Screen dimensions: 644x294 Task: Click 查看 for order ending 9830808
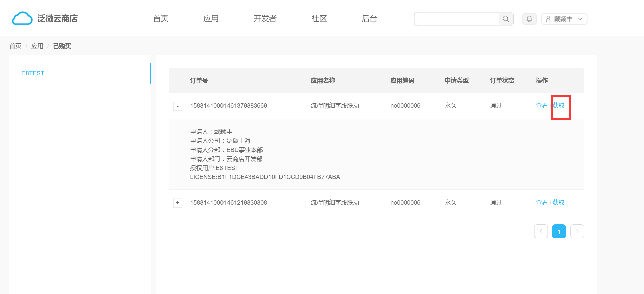pyautogui.click(x=542, y=203)
